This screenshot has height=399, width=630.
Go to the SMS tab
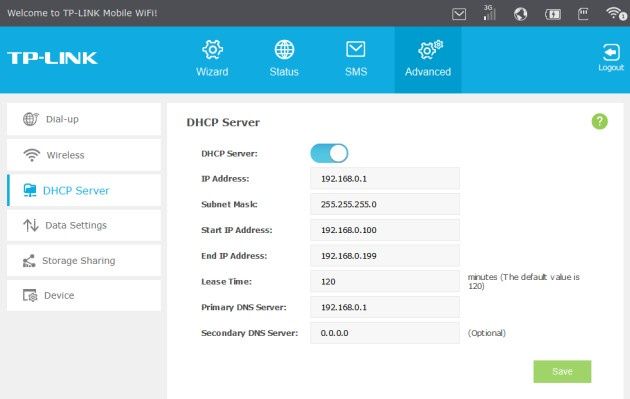click(x=356, y=59)
